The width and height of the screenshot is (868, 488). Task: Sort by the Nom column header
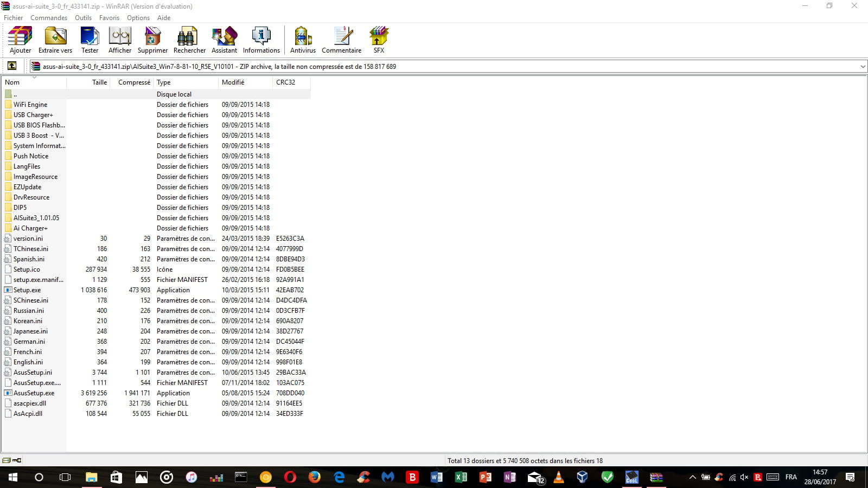point(34,82)
